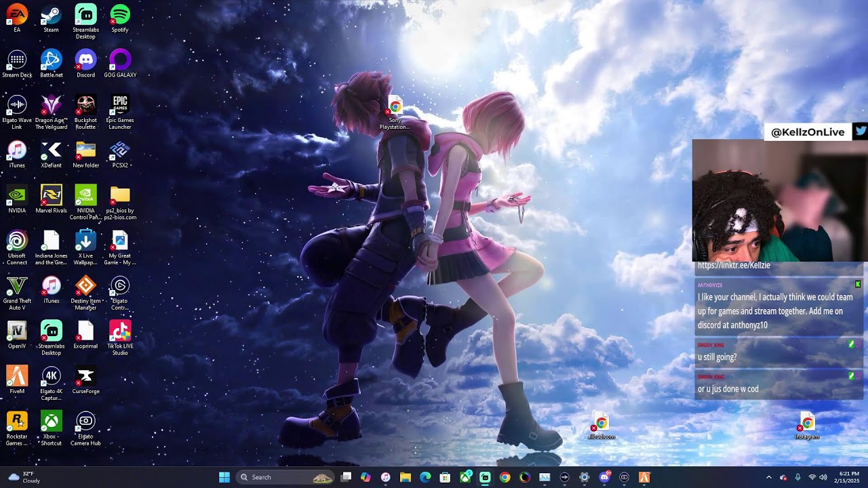
Task: Select the Marvel Rivals desktop icon
Action: point(51,196)
